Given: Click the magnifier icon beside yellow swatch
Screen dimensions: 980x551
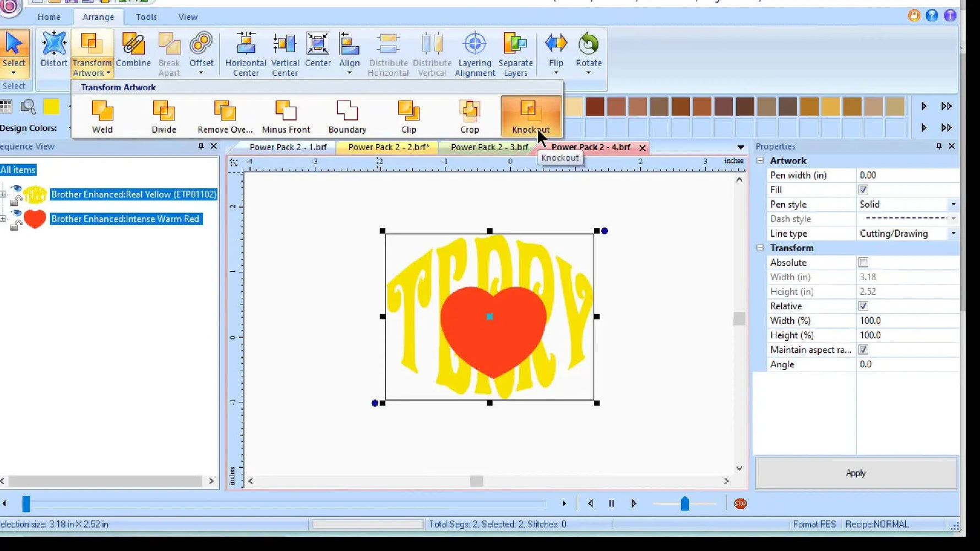Looking at the screenshot, I should click(x=28, y=106).
